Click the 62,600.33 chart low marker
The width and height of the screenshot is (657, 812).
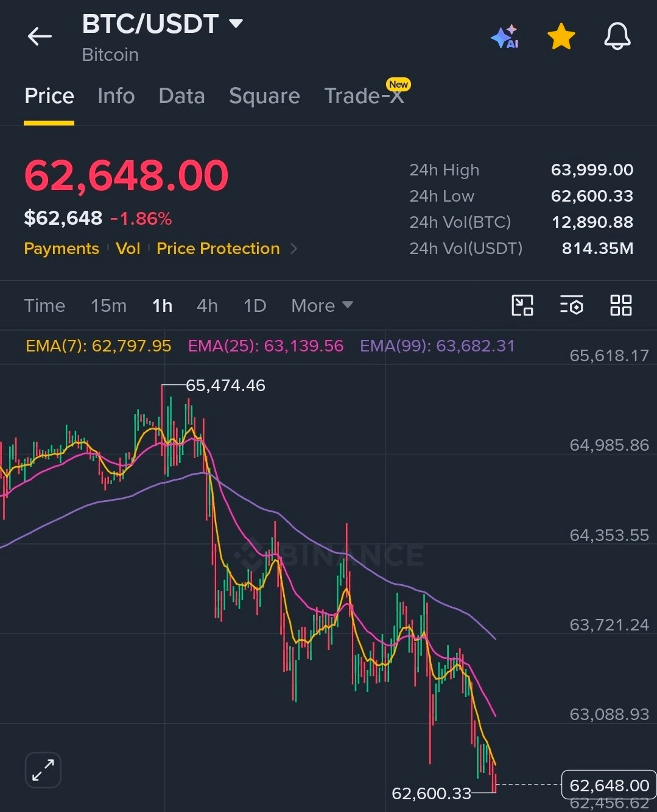432,793
